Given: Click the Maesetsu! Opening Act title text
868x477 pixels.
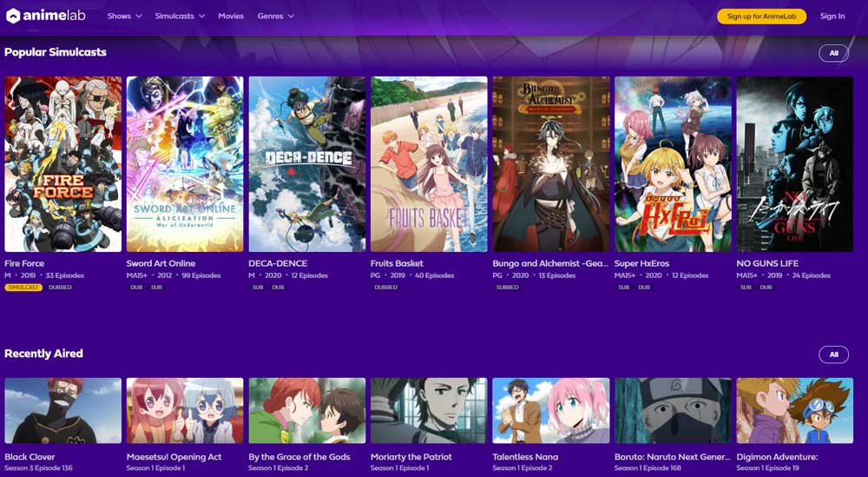Looking at the screenshot, I should tap(174, 457).
